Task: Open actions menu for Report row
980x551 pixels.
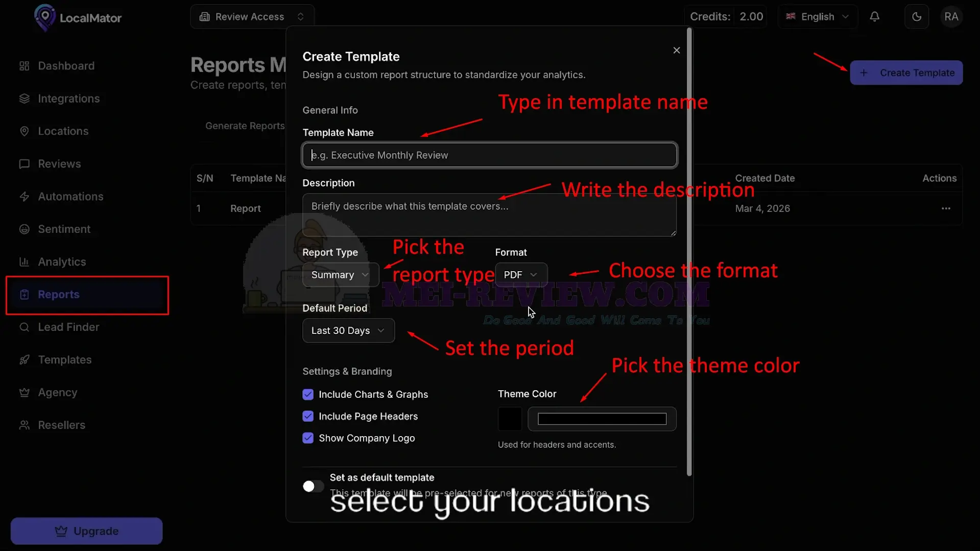Action: (946, 208)
